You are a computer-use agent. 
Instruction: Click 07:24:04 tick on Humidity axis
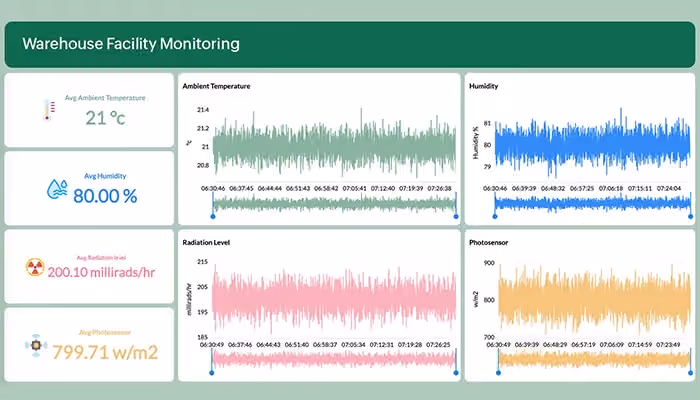669,188
